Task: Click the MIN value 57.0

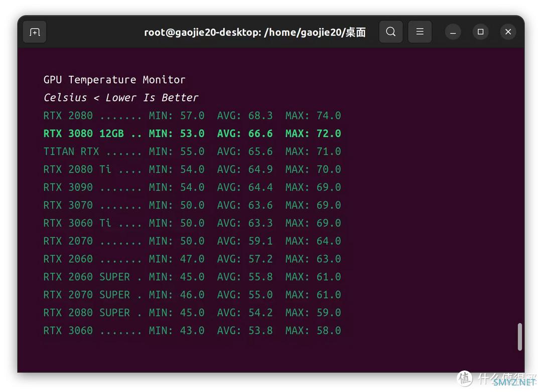Action: click(192, 116)
